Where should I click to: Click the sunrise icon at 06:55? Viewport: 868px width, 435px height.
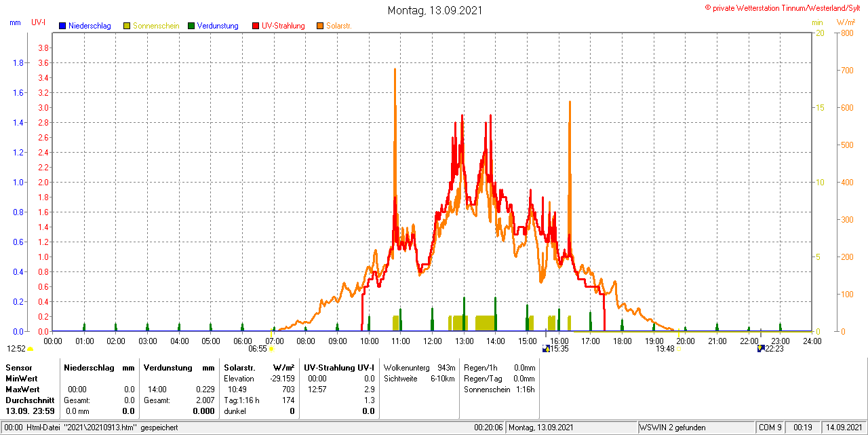tap(271, 349)
